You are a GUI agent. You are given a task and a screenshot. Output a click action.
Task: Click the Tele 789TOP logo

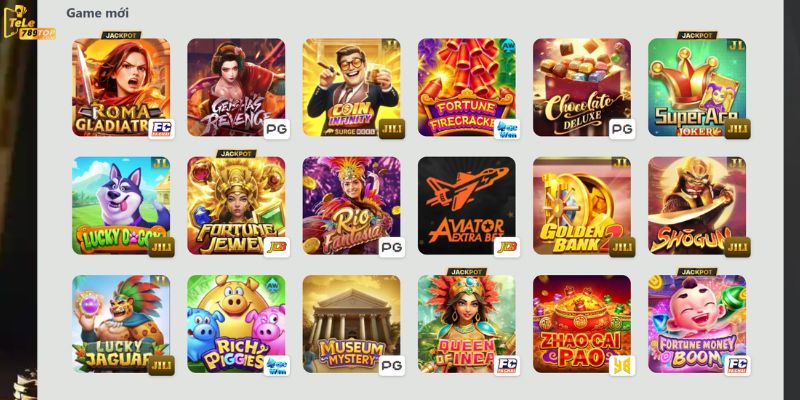coord(28,22)
